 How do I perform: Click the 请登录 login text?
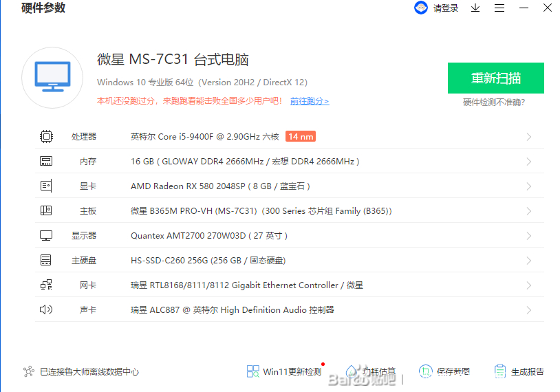tap(446, 8)
